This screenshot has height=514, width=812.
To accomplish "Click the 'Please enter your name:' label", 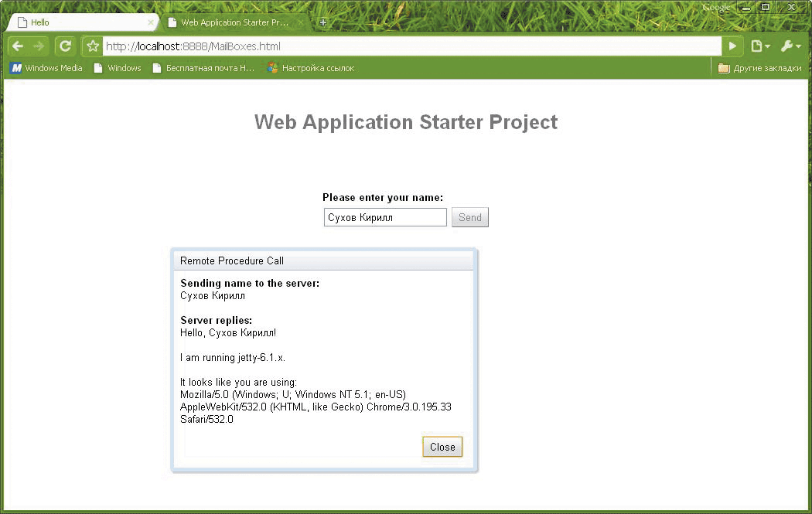I will [383, 197].
